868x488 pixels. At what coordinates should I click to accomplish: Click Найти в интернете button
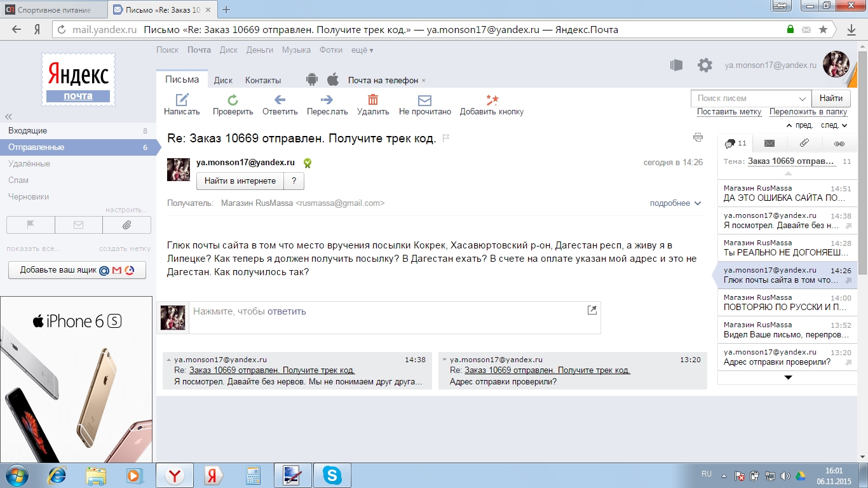[240, 181]
